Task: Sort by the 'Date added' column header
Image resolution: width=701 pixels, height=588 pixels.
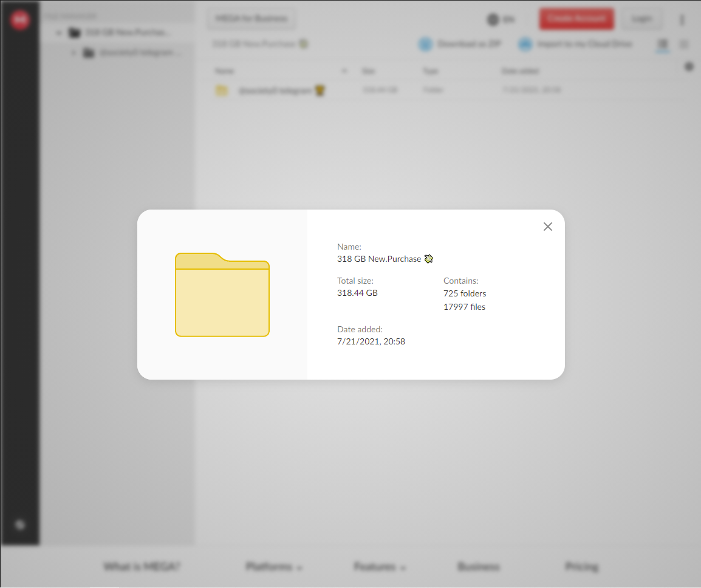Action: point(521,71)
